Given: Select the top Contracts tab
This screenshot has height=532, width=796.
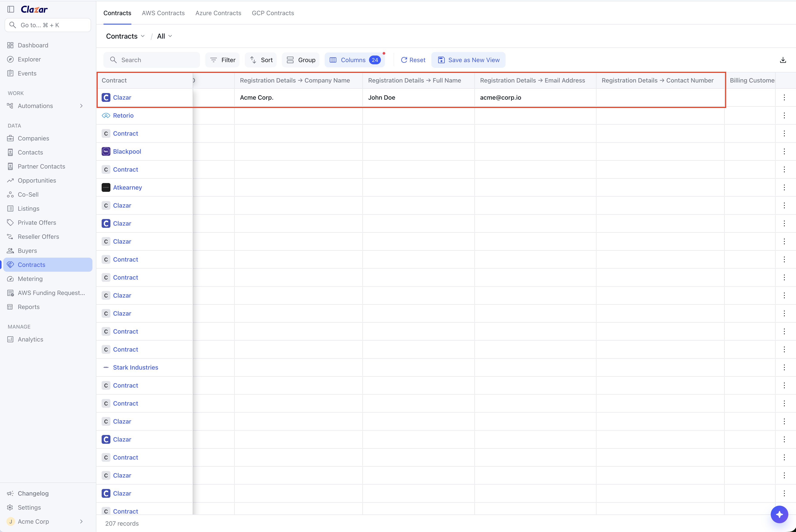Looking at the screenshot, I should 117,13.
